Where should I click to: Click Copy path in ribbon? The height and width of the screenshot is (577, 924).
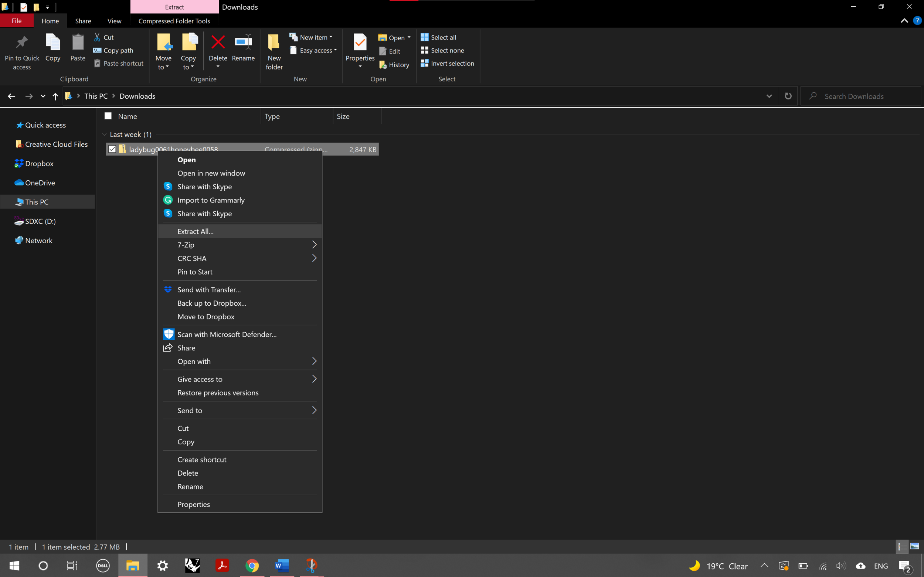113,50
